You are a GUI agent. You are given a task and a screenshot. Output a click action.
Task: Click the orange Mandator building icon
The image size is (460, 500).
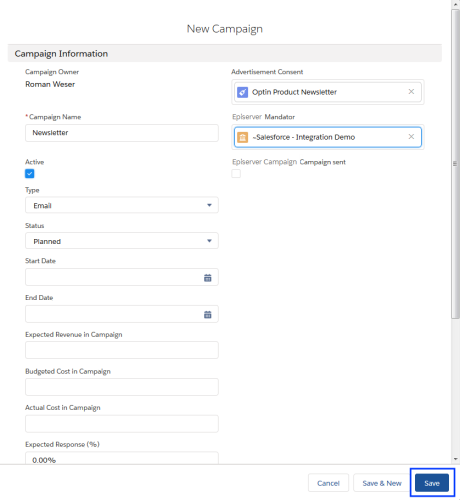[242, 137]
